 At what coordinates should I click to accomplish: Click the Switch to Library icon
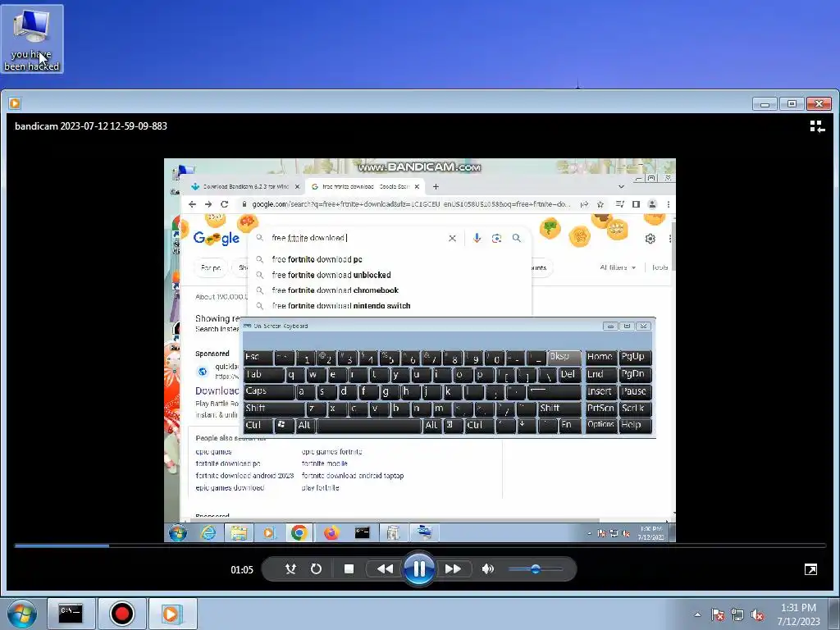[x=817, y=126]
